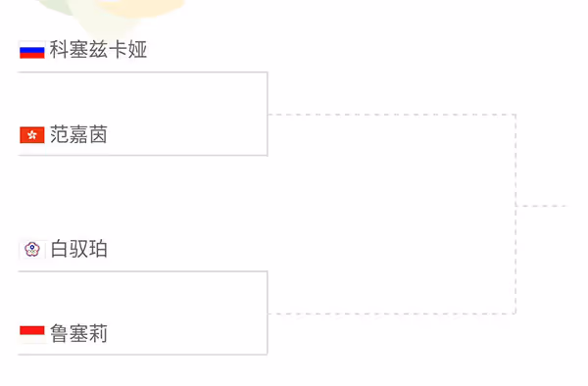
Task: Click the Indonesian flag icon
Action: pyautogui.click(x=32, y=334)
